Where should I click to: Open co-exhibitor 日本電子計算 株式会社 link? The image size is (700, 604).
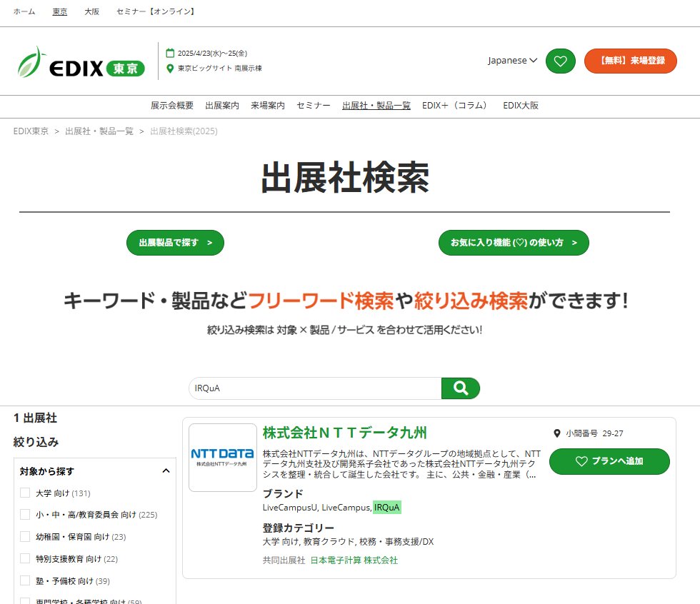point(354,560)
